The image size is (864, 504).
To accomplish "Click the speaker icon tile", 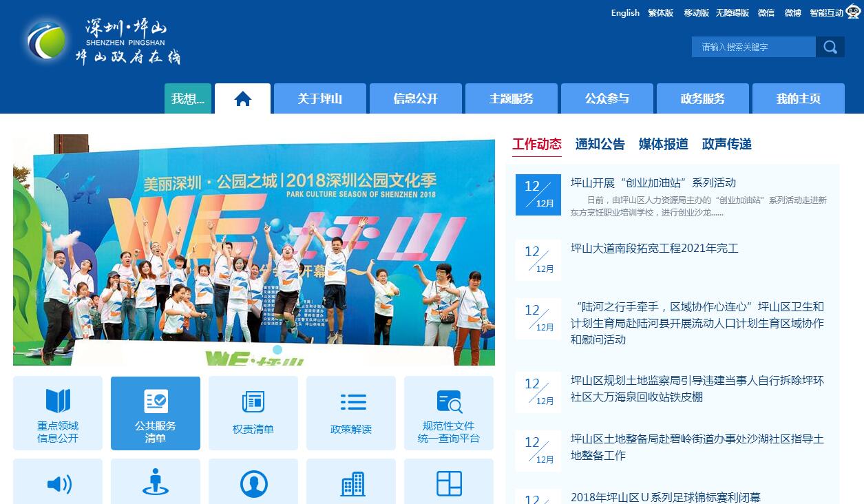I will [x=58, y=483].
